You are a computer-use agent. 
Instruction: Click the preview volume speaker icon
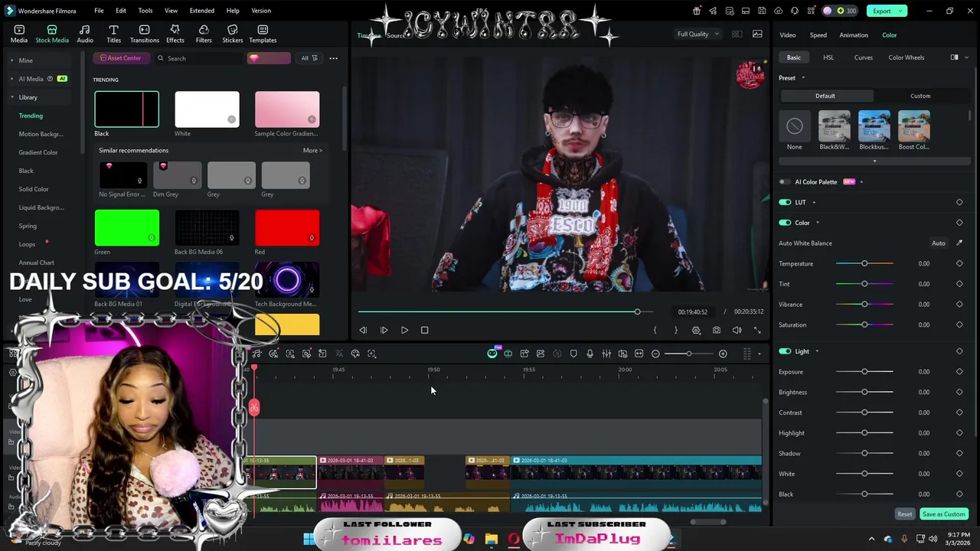tap(737, 330)
